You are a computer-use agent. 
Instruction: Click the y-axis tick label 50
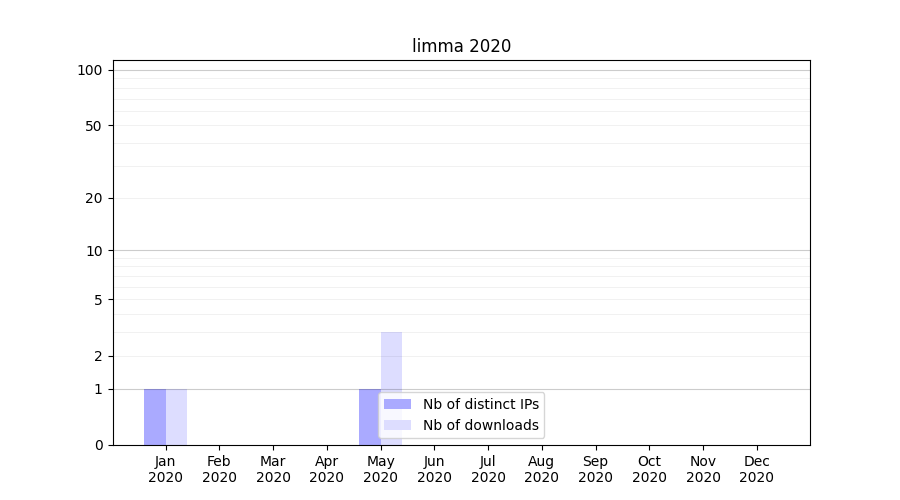pos(94,126)
